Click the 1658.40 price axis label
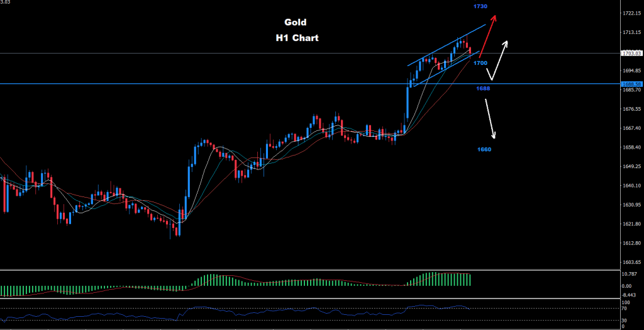The width and height of the screenshot is (644, 330). tap(631, 147)
